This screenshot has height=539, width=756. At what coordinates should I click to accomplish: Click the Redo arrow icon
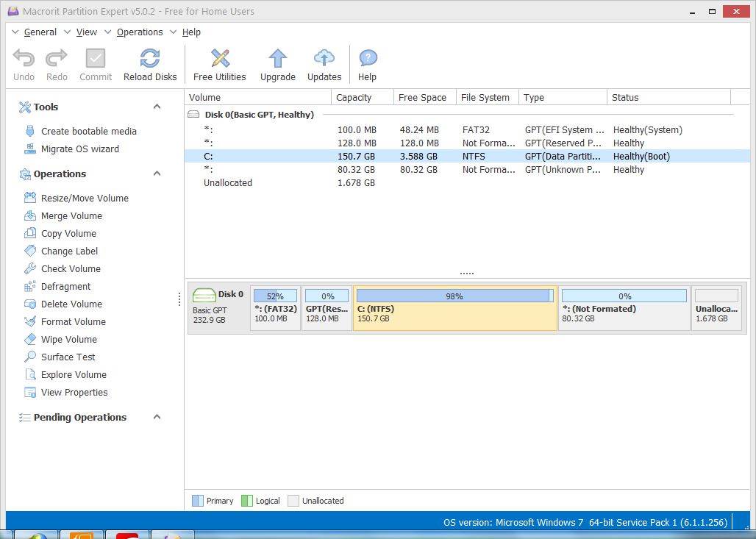57,58
